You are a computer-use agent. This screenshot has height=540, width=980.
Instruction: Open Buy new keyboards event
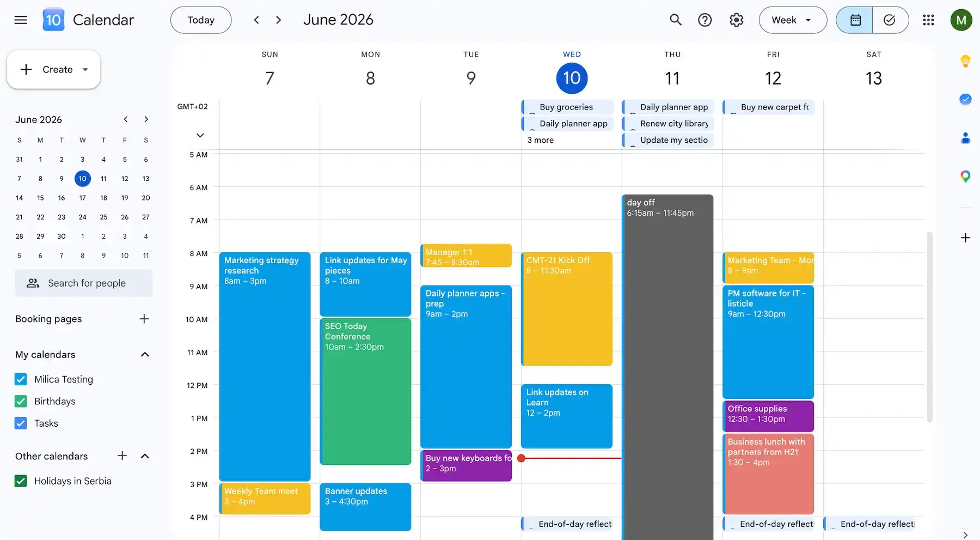point(466,465)
